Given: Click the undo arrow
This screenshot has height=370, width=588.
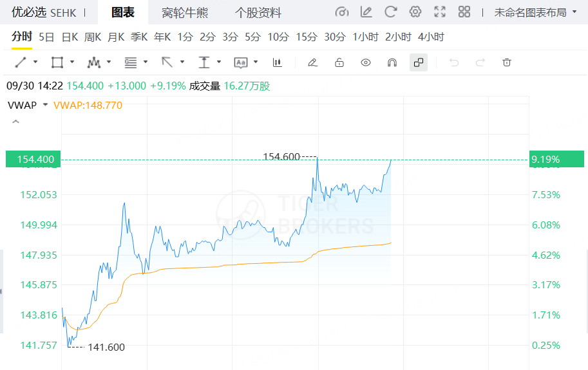Looking at the screenshot, I should 454,62.
